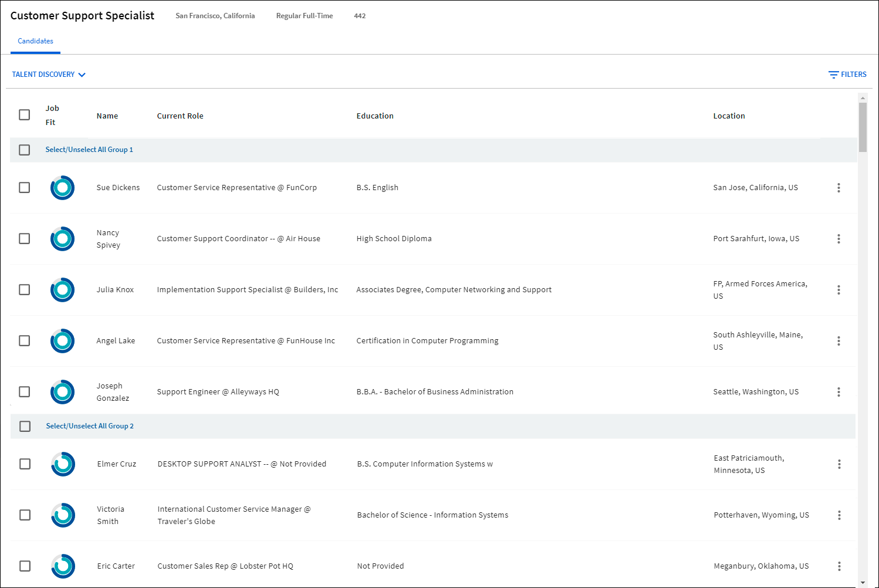Select Joseph Gonzalez checkbox
The image size is (879, 588).
point(24,391)
